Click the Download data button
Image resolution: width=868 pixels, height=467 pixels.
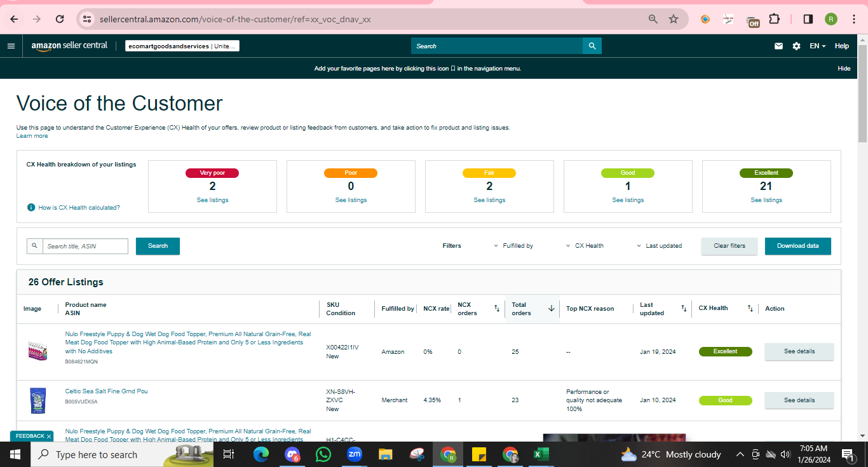click(x=797, y=246)
